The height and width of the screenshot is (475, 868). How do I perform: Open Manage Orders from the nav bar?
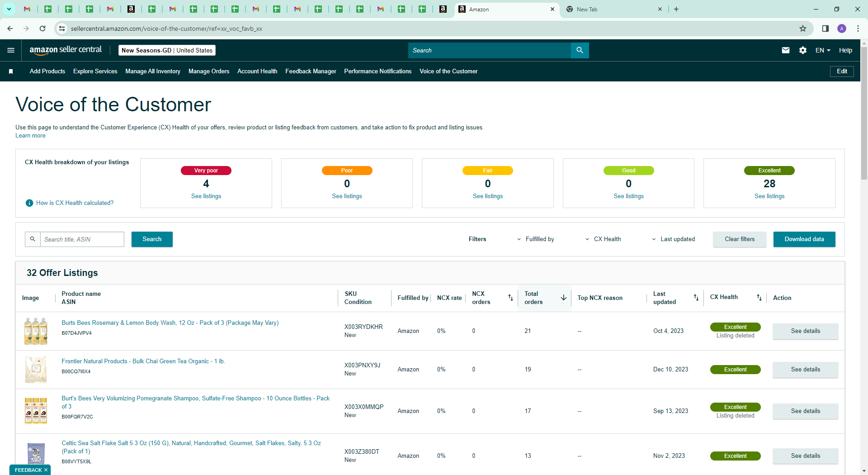point(209,71)
